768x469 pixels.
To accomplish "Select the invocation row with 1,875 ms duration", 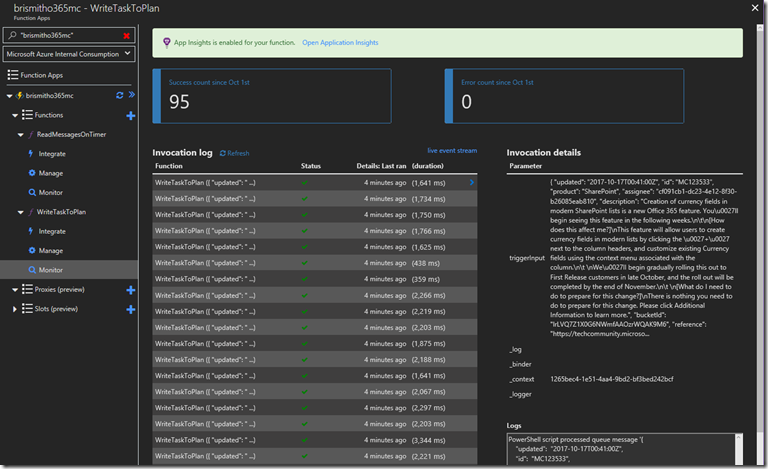I will (x=314, y=344).
